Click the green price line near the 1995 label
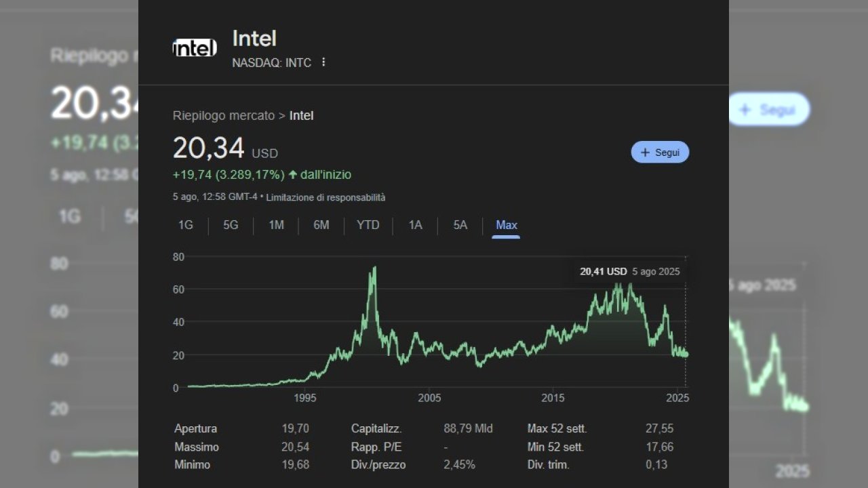868x488 pixels. point(305,381)
